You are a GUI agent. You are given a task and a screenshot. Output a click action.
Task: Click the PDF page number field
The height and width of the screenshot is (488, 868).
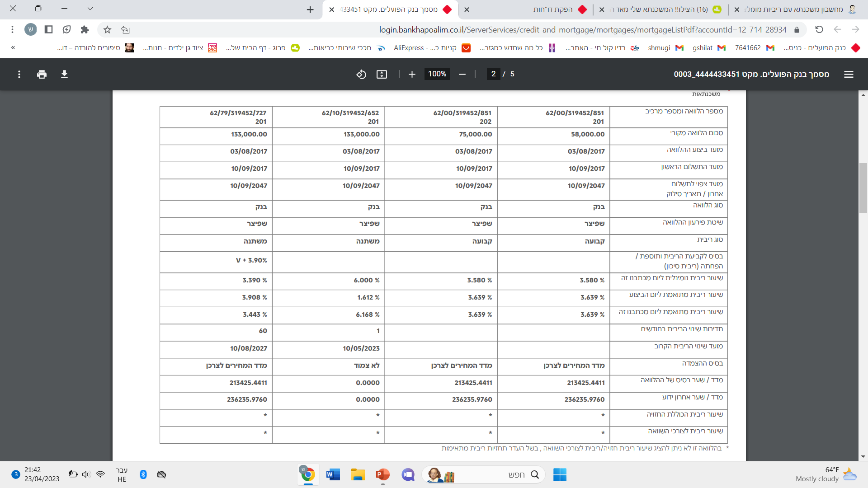tap(493, 74)
